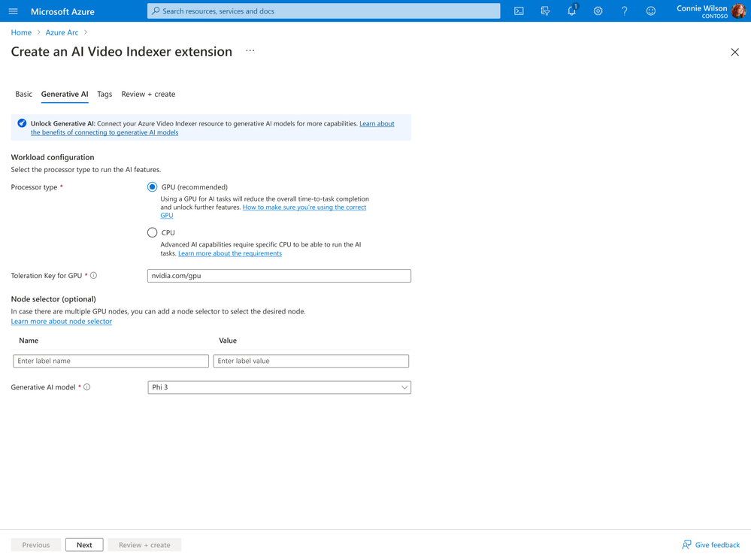Click the feedback smiley icon
751x560 pixels.
point(650,11)
